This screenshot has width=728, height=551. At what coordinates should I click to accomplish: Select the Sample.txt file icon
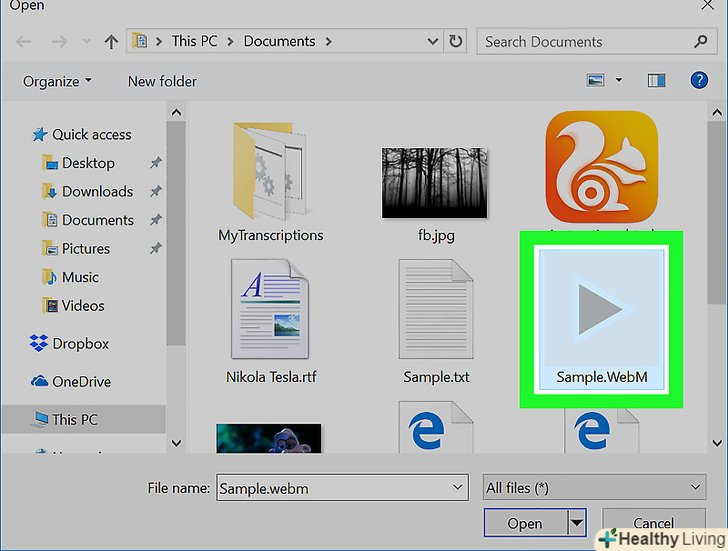[x=436, y=310]
